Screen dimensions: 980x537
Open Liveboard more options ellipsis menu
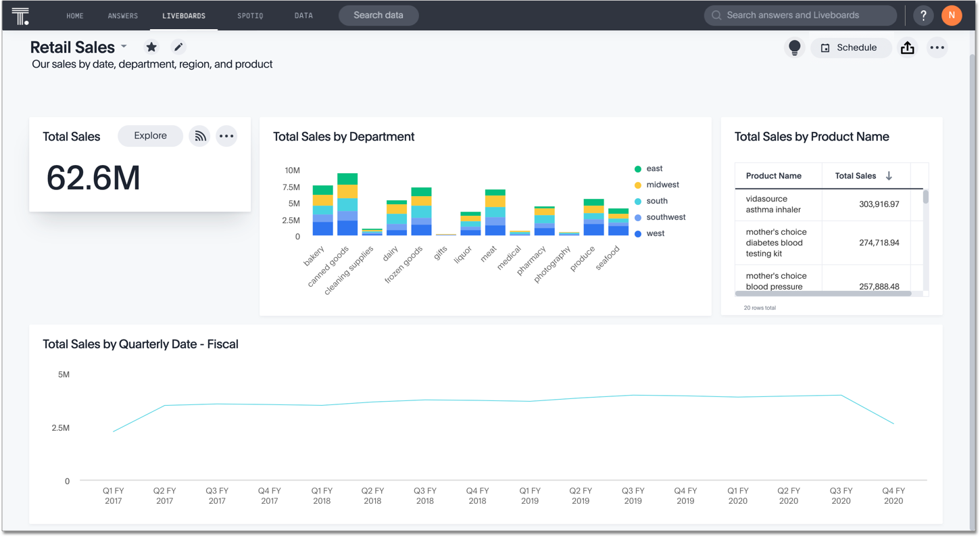[x=937, y=47]
